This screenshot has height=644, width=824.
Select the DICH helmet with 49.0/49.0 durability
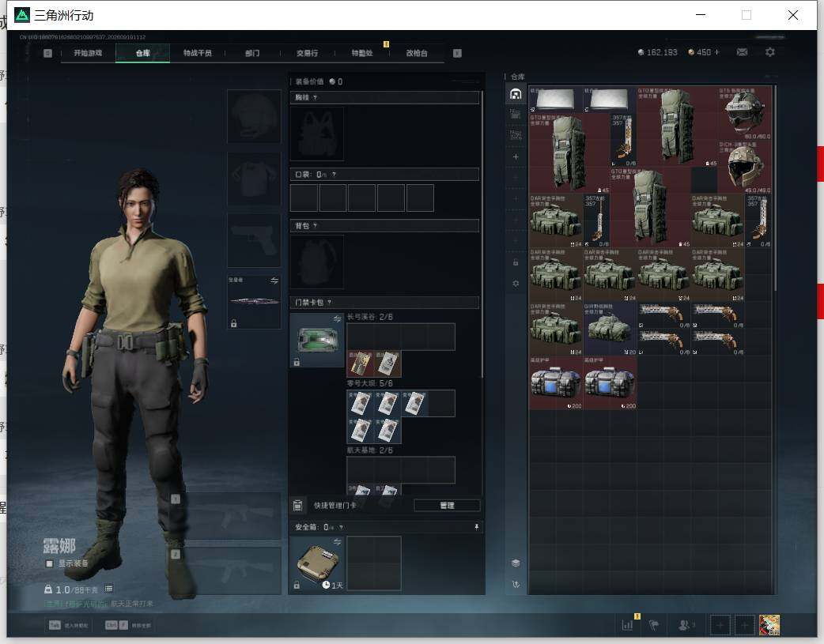pyautogui.click(x=745, y=167)
